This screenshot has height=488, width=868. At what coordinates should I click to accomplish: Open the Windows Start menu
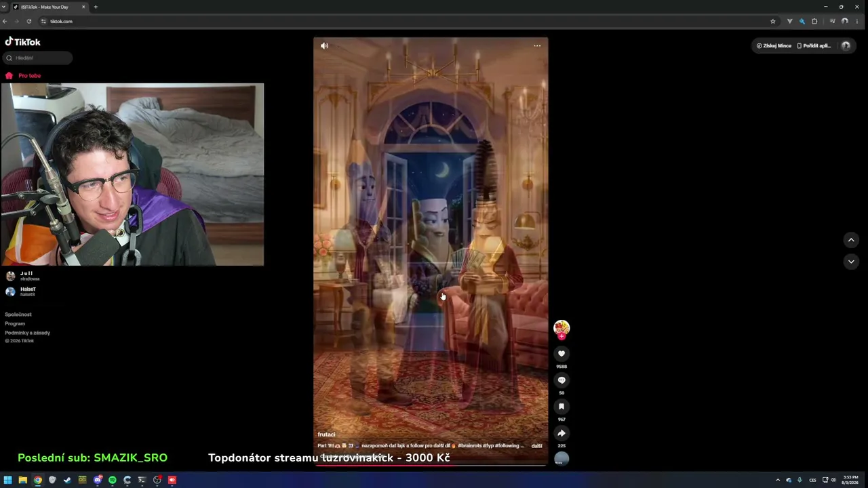click(8, 480)
